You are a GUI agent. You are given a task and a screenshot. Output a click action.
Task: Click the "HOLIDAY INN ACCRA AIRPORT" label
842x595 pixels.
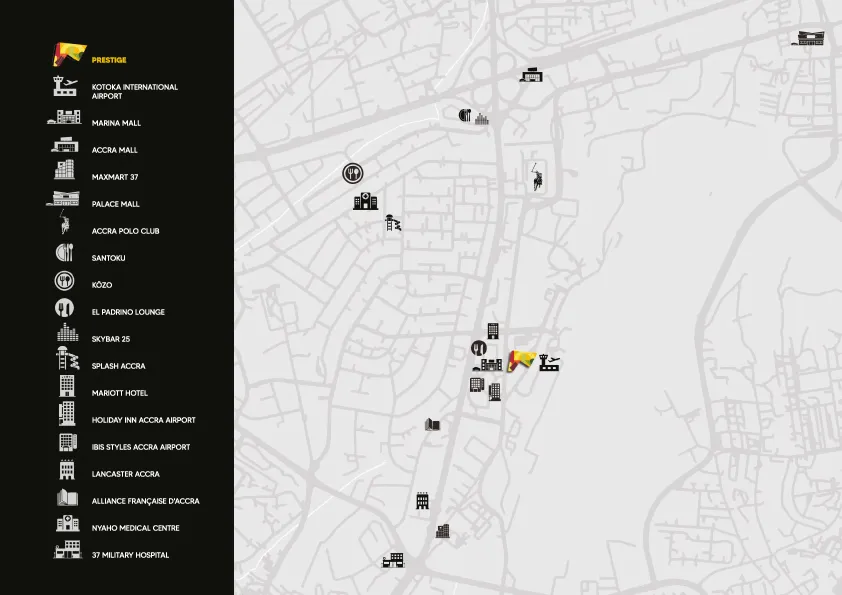click(143, 420)
